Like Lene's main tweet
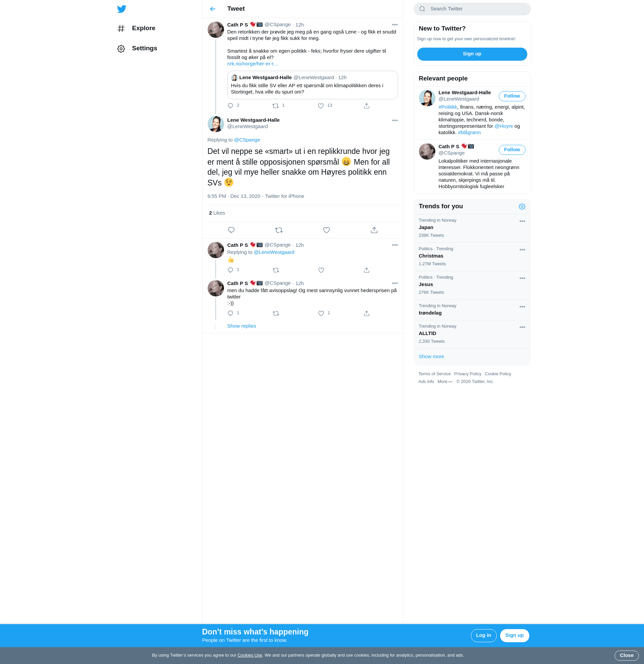The image size is (644, 664). click(x=327, y=230)
